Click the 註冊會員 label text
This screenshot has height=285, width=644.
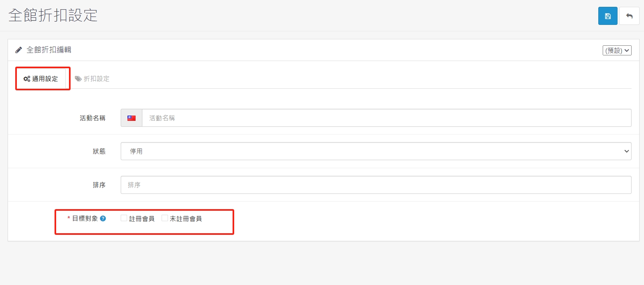click(142, 219)
